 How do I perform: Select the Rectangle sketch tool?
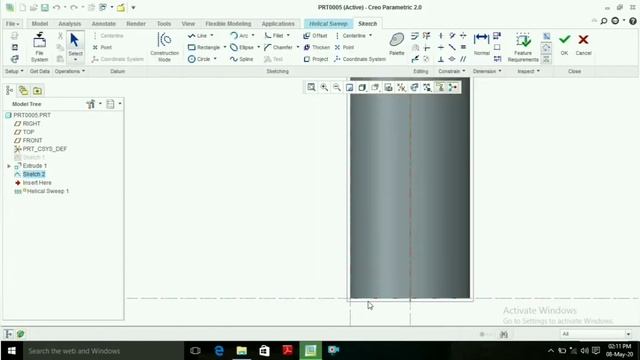pyautogui.click(x=203, y=47)
